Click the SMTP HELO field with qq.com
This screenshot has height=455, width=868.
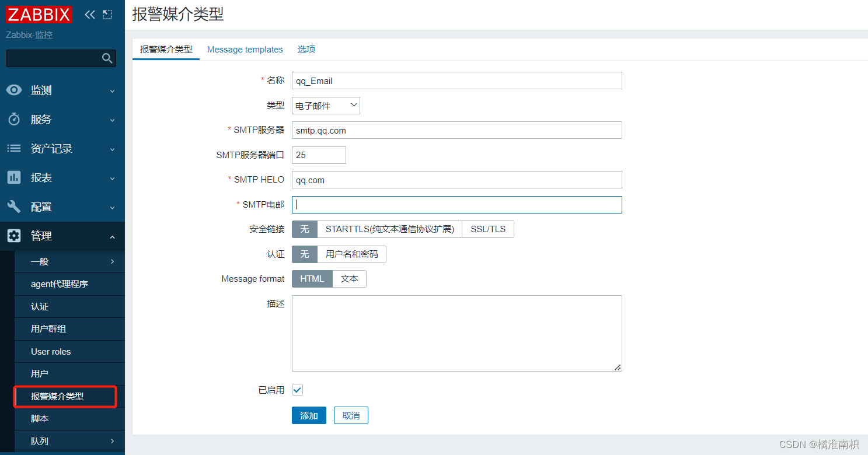tap(457, 180)
